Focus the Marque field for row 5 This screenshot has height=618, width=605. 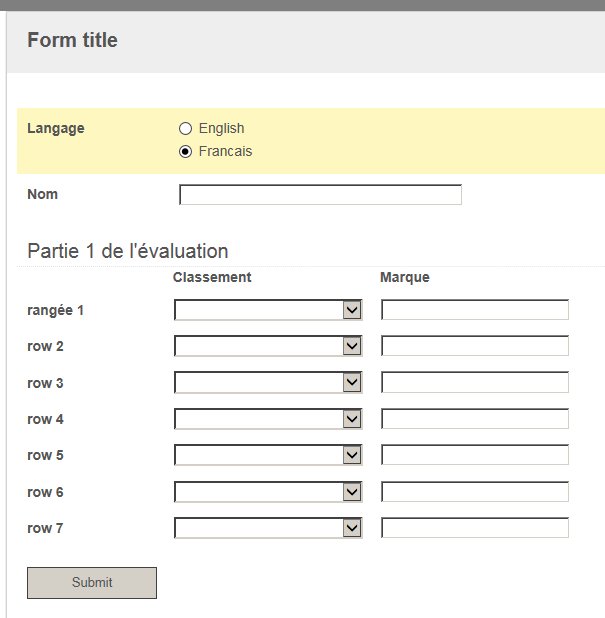click(x=475, y=455)
